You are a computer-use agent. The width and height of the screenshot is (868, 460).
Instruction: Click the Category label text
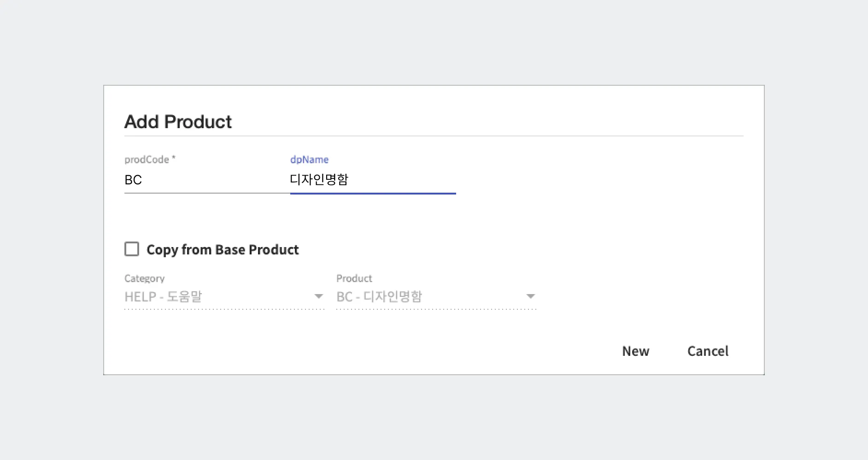(144, 278)
